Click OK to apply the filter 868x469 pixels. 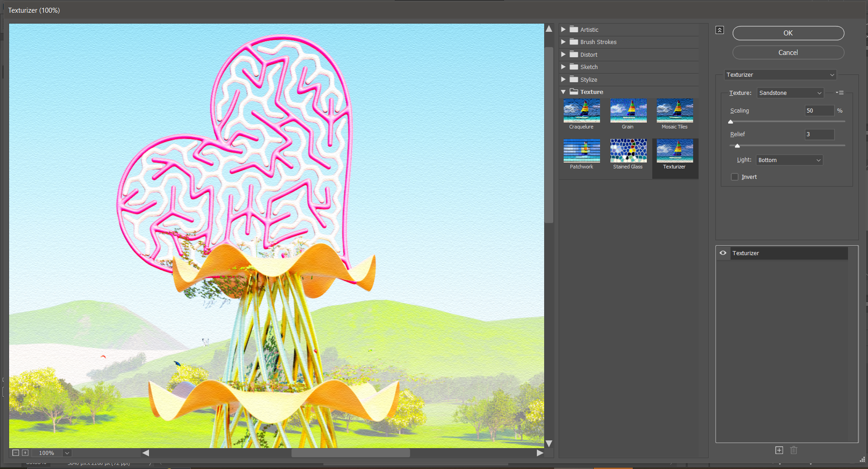click(788, 33)
